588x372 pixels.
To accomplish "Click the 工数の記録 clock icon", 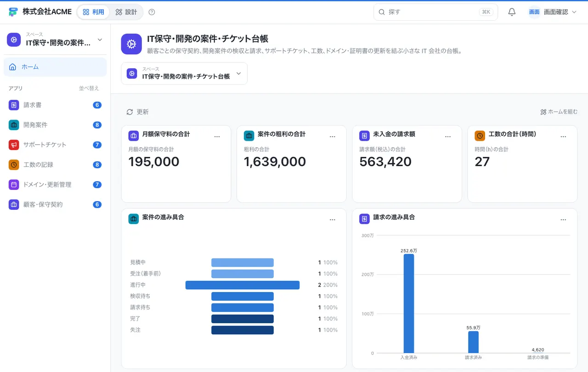I will [x=14, y=165].
